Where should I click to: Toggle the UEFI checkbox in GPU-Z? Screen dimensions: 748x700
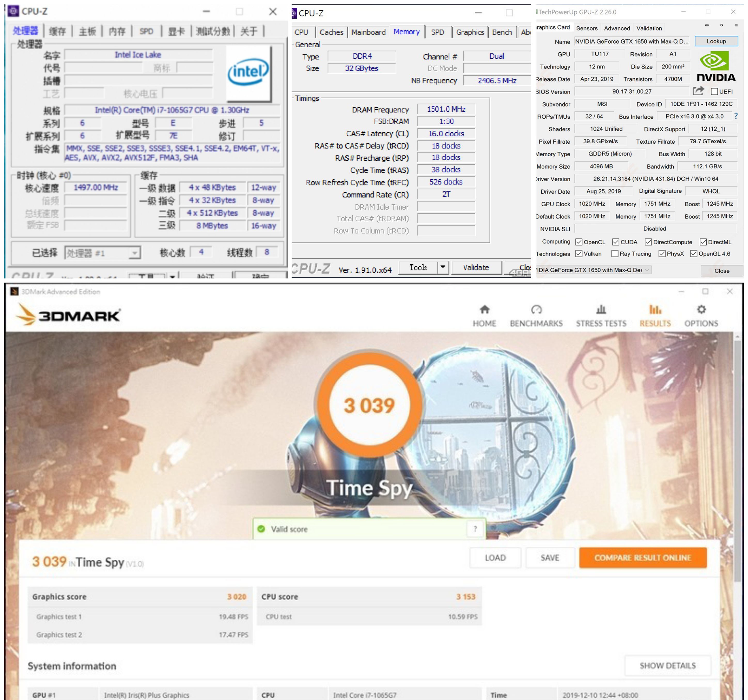click(x=714, y=91)
